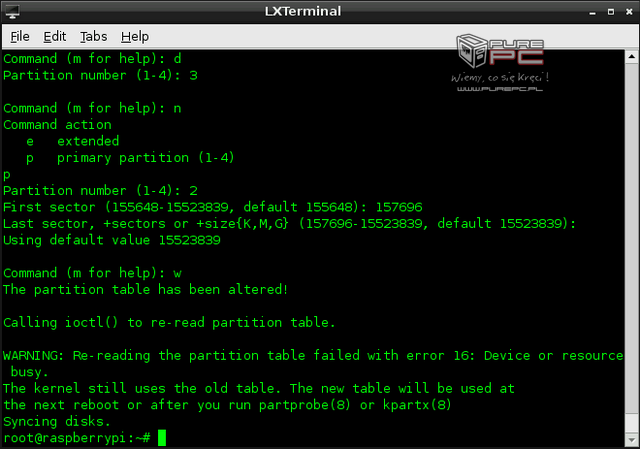
Task: Click the First sector prompt line
Action: pos(213,207)
